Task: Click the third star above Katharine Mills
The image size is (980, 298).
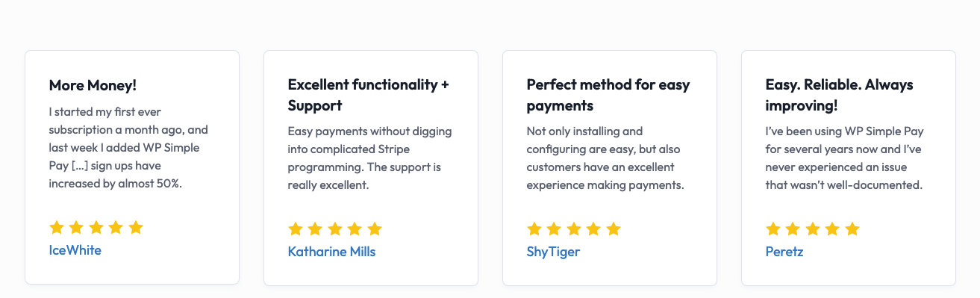Action: (335, 229)
